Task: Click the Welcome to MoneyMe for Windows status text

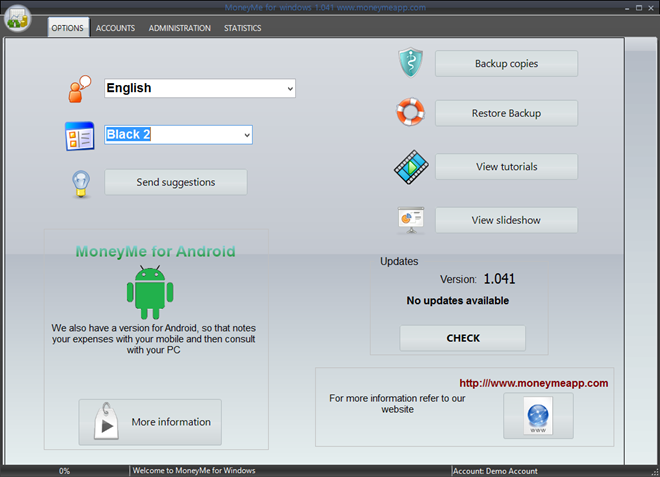Action: point(194,471)
